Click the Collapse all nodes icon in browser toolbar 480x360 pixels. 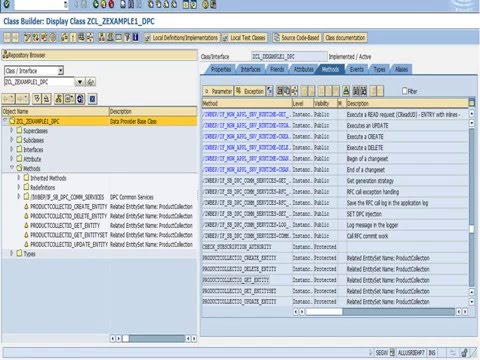tap(46, 99)
